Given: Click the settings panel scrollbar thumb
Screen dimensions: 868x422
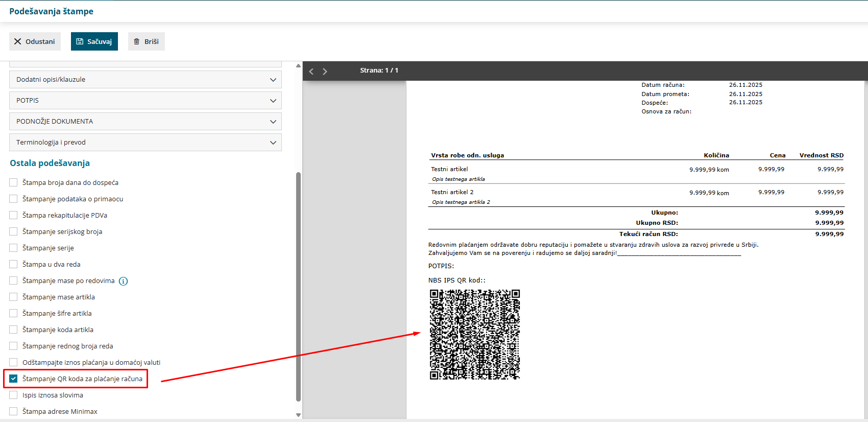Looking at the screenshot, I should click(298, 287).
